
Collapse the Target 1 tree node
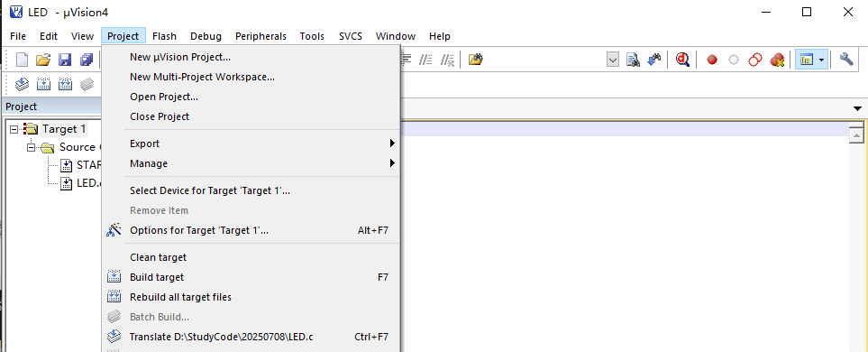click(x=14, y=129)
